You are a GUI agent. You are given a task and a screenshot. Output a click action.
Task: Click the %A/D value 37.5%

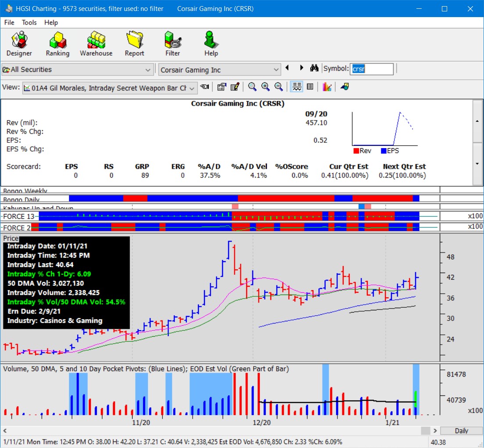coord(210,175)
